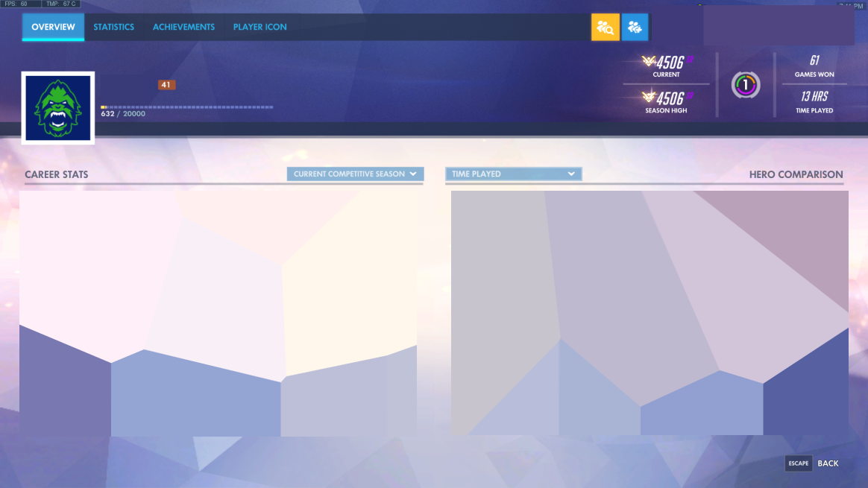Viewport: 868px width, 488px height.
Task: Click the blue add friend icon
Action: click(x=635, y=27)
